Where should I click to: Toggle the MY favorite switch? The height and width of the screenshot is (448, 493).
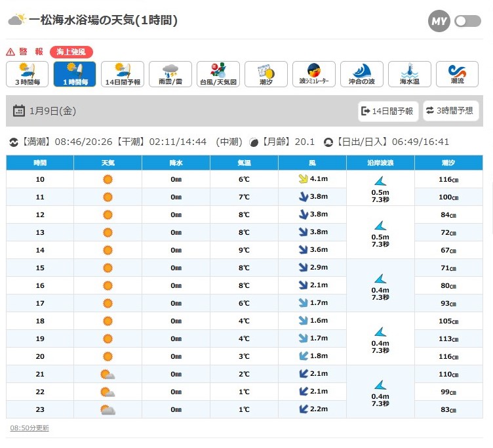[x=467, y=21]
